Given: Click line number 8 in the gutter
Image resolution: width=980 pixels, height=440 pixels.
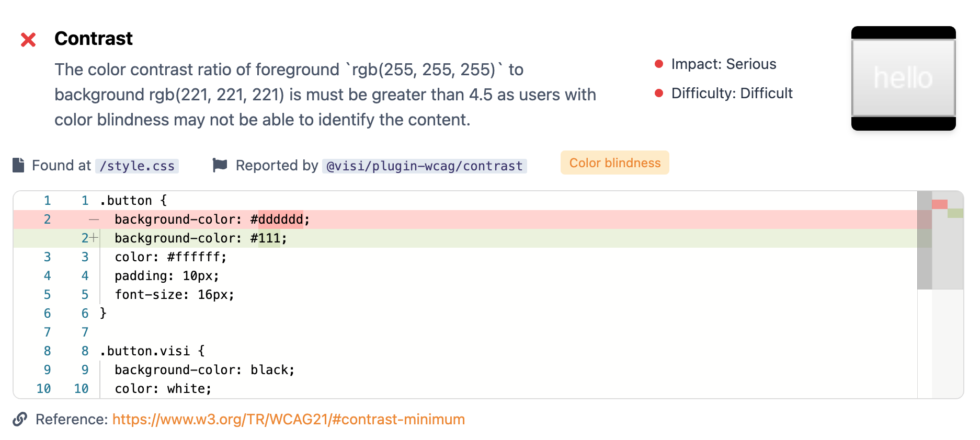Looking at the screenshot, I should coord(48,351).
